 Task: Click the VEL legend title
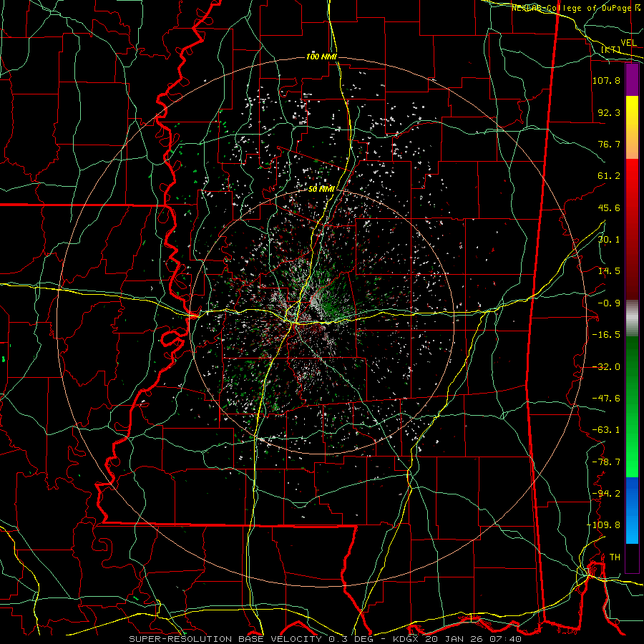628,43
